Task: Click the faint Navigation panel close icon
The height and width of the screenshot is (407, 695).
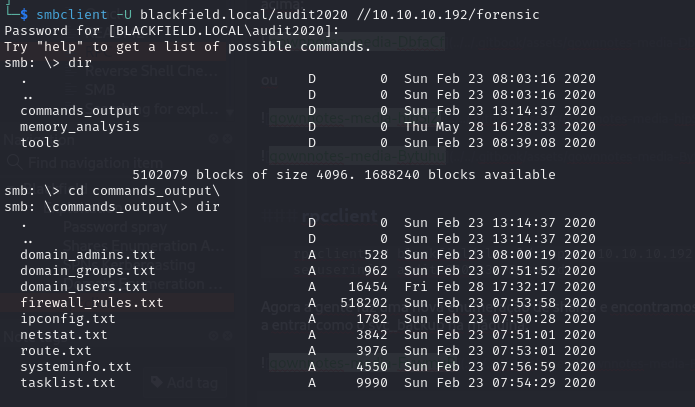Action: (227, 139)
